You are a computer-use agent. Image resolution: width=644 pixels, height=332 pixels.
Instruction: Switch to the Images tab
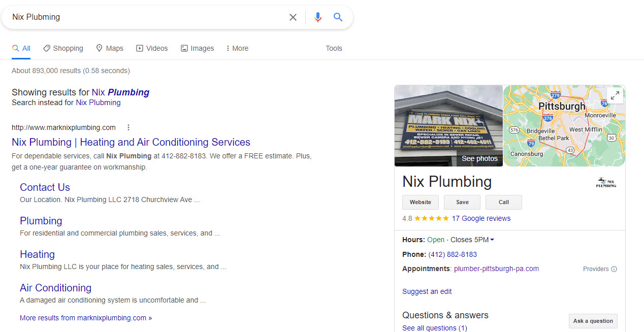(197, 48)
